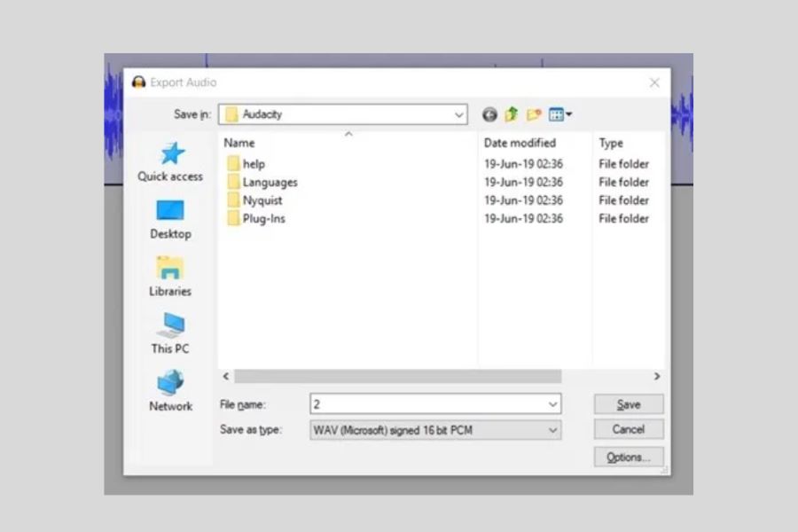The image size is (798, 532).
Task: Open the View menu icon
Action: point(557,113)
